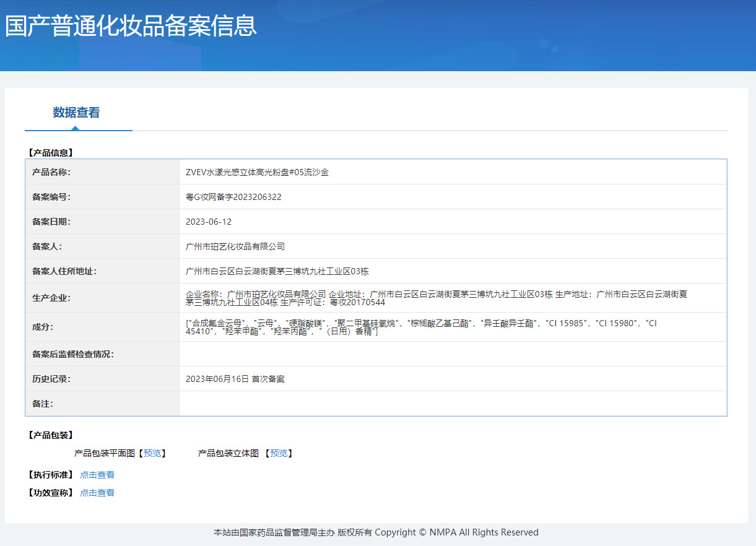Click the 成分 ingredients list text

[421, 327]
